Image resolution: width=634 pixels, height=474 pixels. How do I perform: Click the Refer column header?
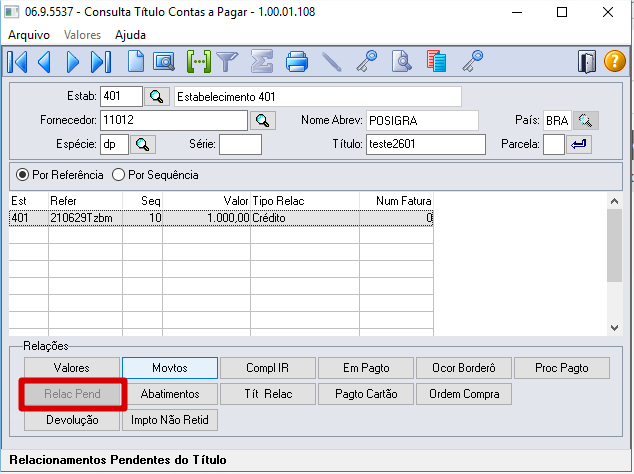point(85,201)
